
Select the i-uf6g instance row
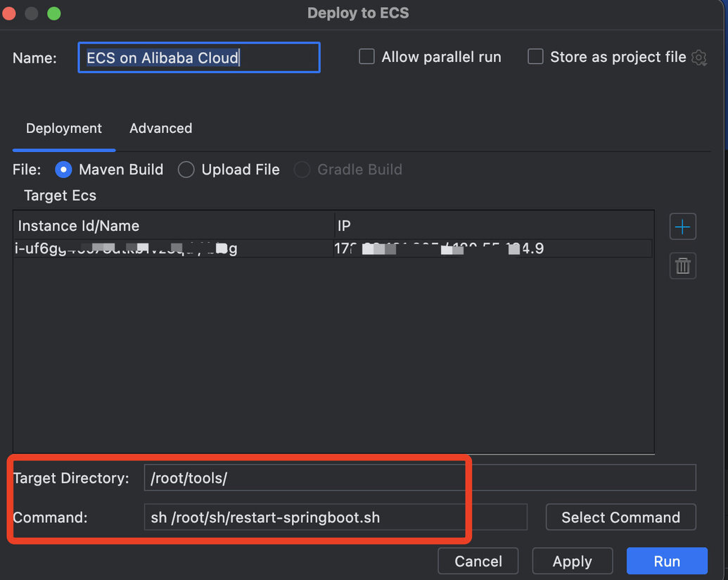[333, 248]
